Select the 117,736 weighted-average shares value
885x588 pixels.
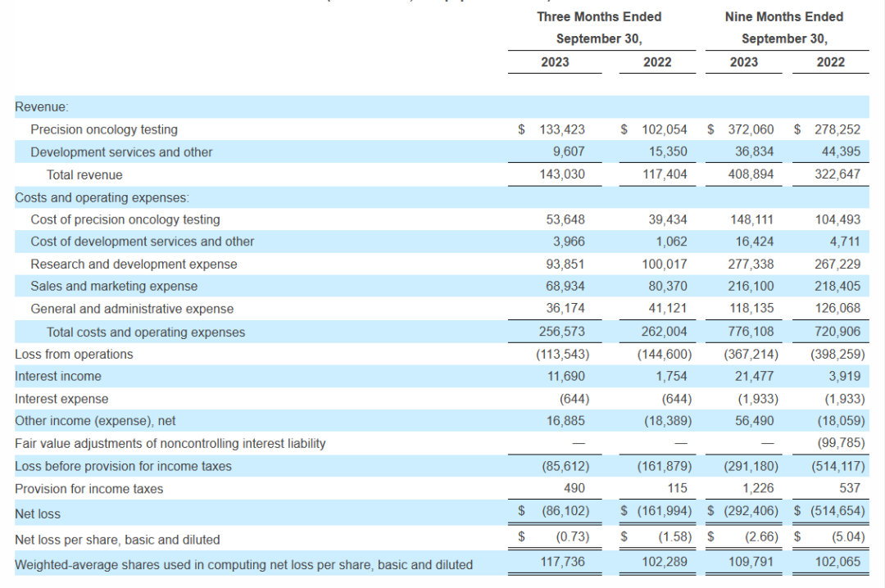[x=562, y=564]
